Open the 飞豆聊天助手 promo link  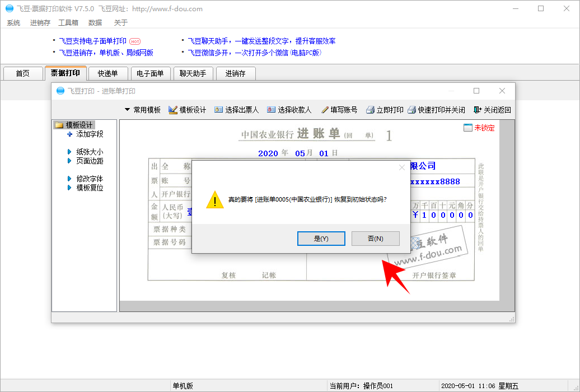(261, 41)
